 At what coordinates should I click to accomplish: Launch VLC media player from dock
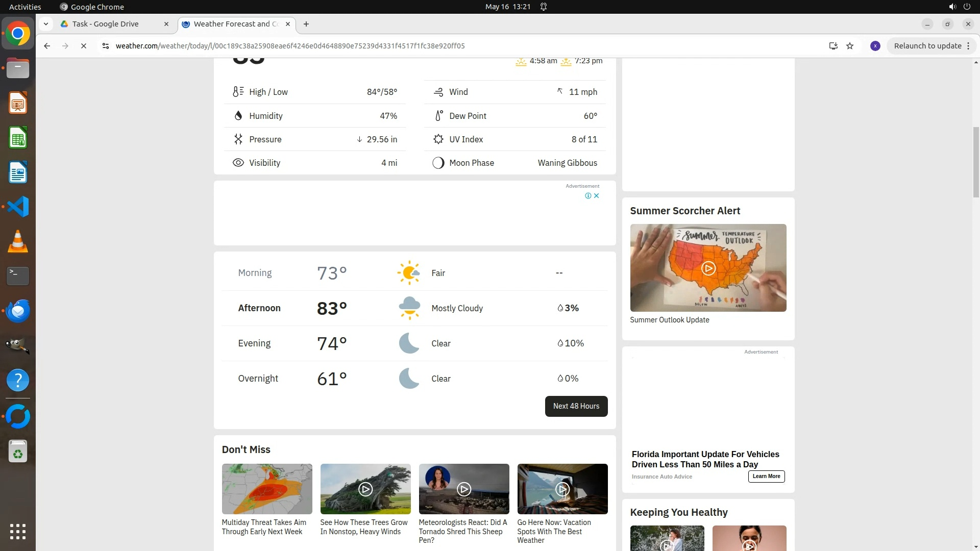18,241
